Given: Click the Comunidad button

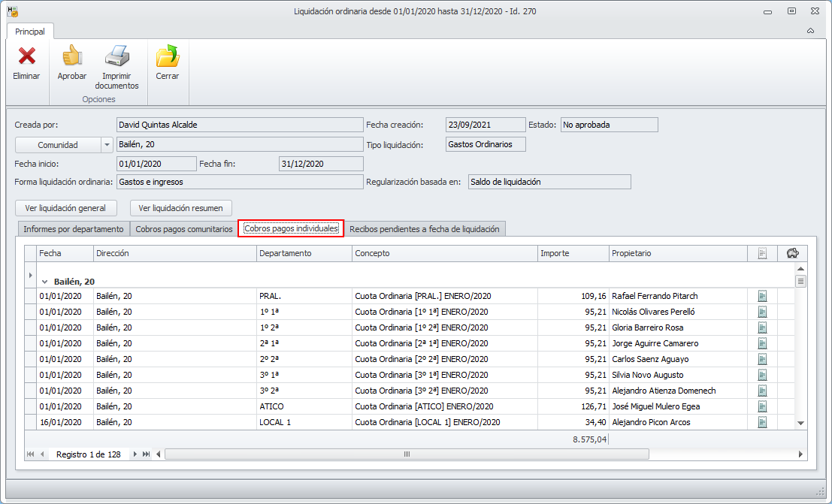Looking at the screenshot, I should [x=58, y=145].
